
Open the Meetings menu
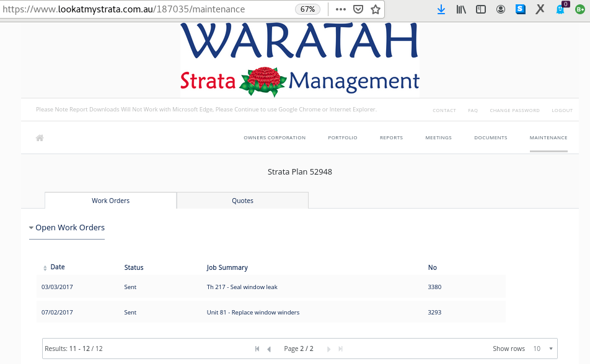click(x=438, y=137)
